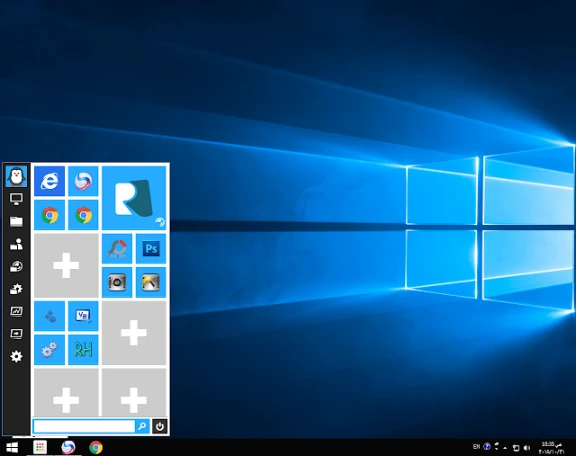The height and width of the screenshot is (456, 576).
Task: Launch the VB application tile
Action: click(x=83, y=316)
